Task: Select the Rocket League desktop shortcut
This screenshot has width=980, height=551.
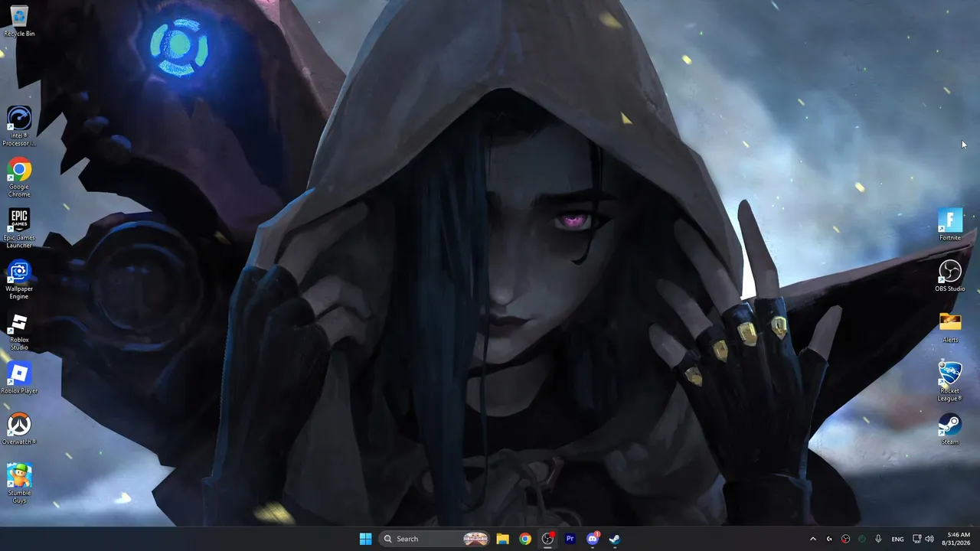Action: (950, 381)
